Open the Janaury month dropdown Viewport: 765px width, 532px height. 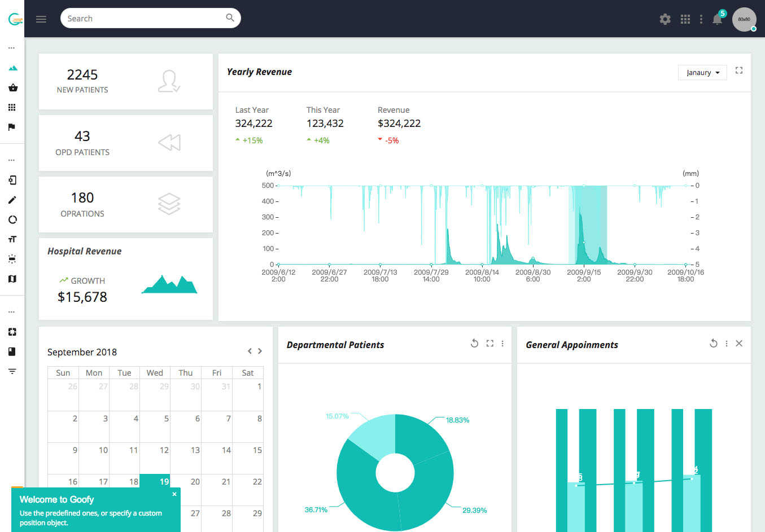click(x=702, y=72)
